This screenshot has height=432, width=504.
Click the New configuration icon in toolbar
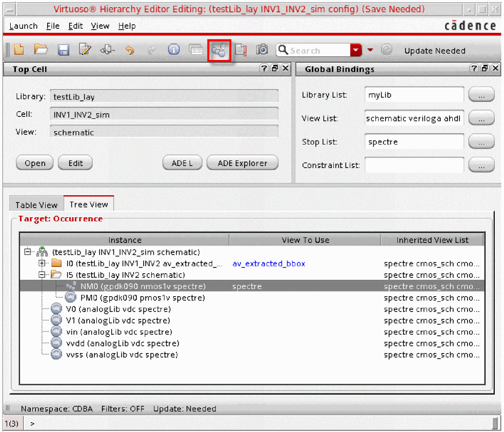(19, 50)
